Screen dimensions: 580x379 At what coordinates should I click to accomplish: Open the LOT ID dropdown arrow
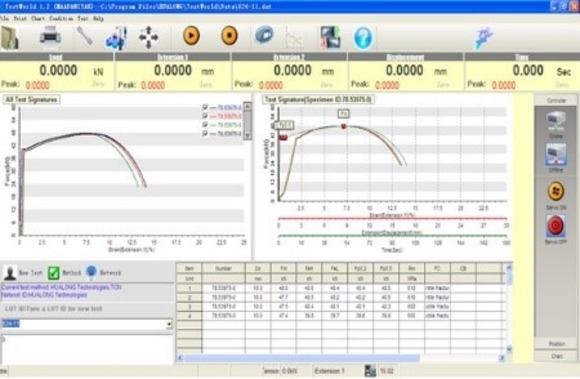tap(169, 324)
